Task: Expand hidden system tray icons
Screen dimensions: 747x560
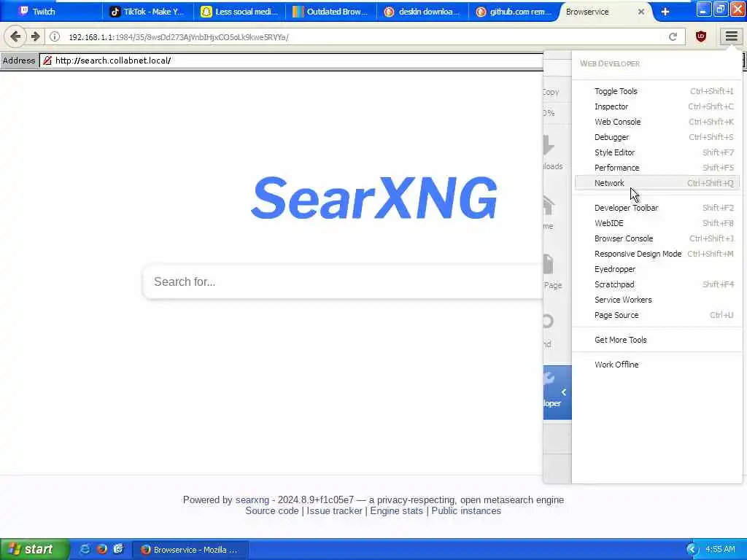Action: (692, 550)
